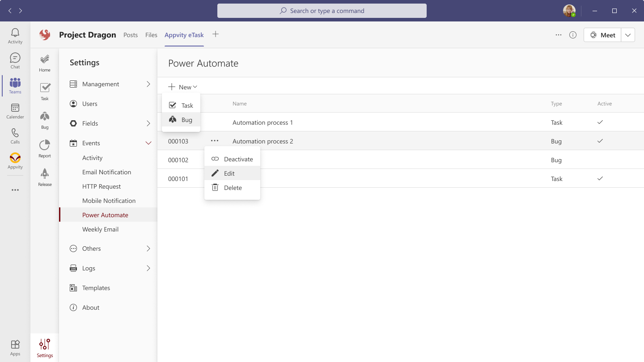Viewport: 644px width, 362px height.
Task: Click Active checkmark for Automation process 2
Action: click(600, 141)
